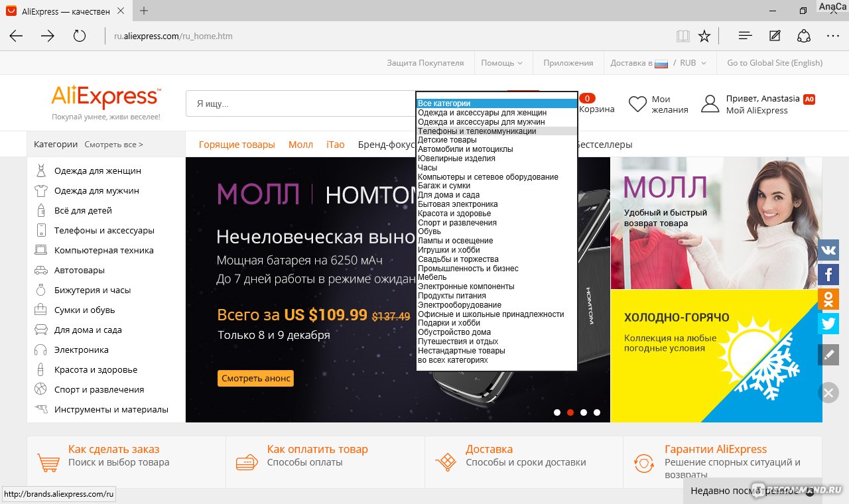Open Reading view book icon

[x=683, y=36]
